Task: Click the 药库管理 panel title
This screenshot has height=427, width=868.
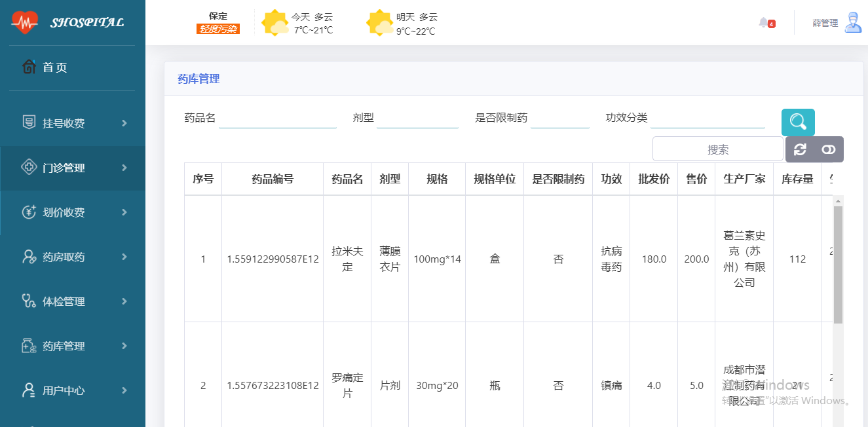Action: pos(198,79)
